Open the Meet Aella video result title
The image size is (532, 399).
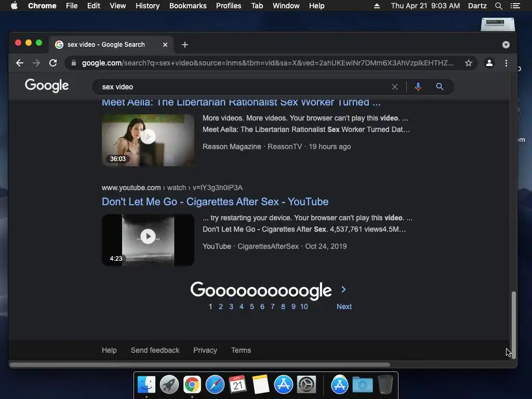[241, 102]
